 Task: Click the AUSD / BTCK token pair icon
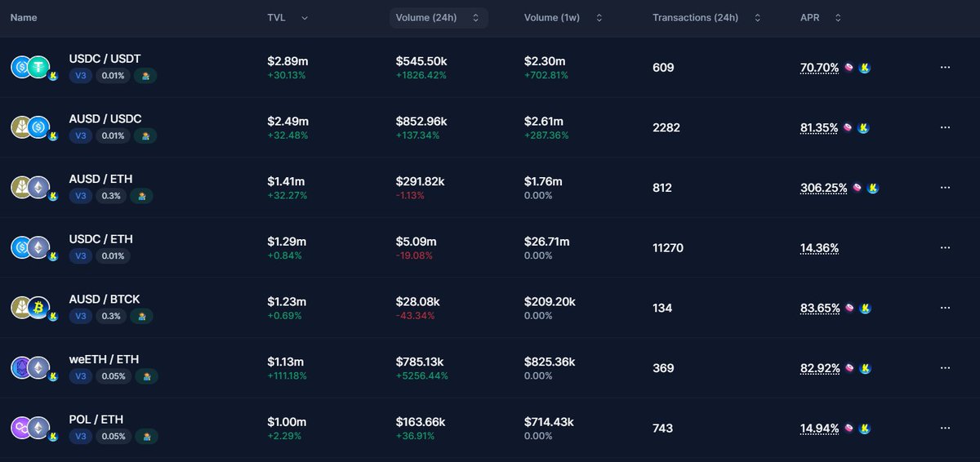pos(33,308)
